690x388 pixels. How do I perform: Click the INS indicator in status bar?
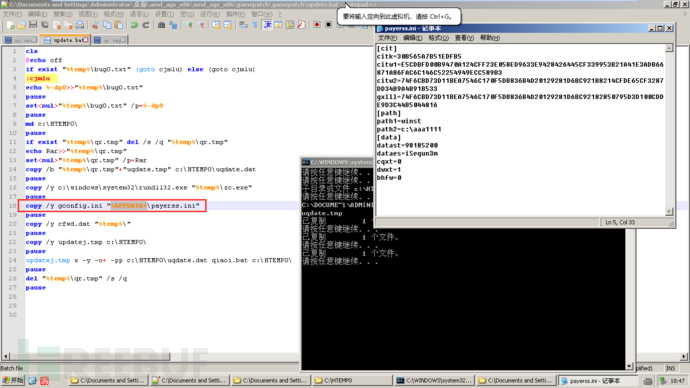point(670,368)
